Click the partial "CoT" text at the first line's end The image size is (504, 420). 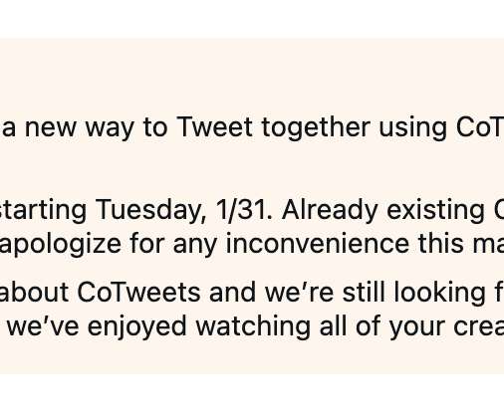[480, 127]
